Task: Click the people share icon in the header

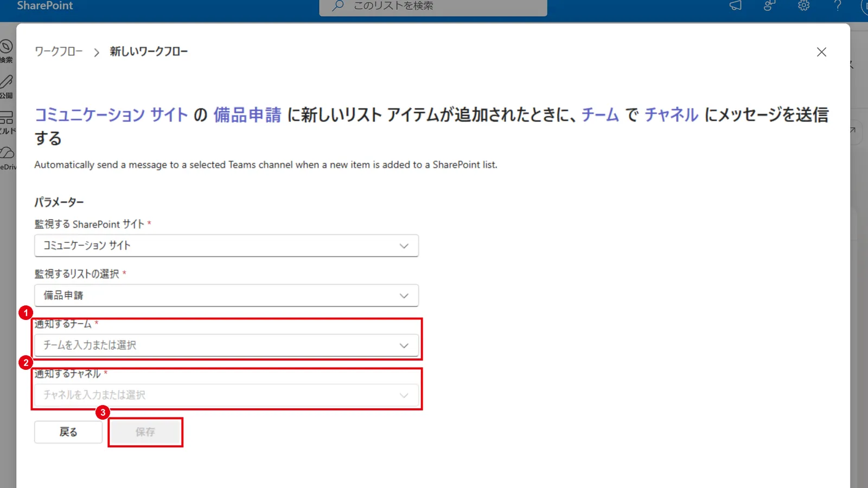Action: click(x=769, y=5)
